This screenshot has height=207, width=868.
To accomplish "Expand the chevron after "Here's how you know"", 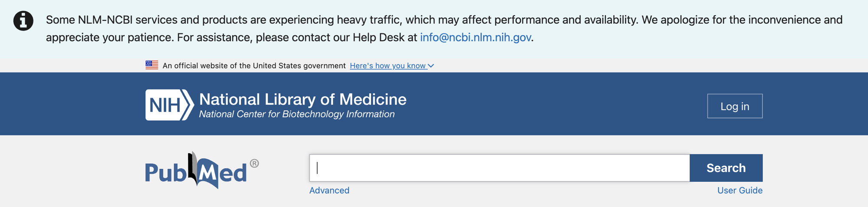I will (431, 66).
